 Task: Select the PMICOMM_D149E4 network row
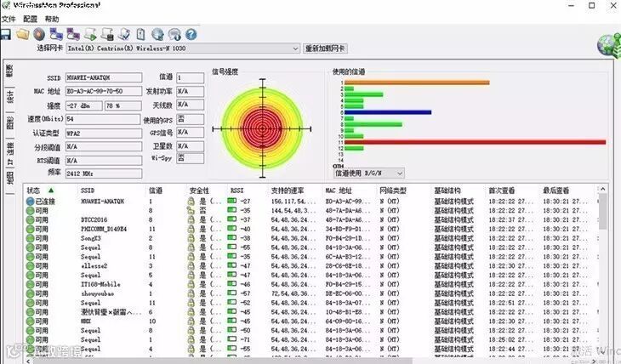310,229
